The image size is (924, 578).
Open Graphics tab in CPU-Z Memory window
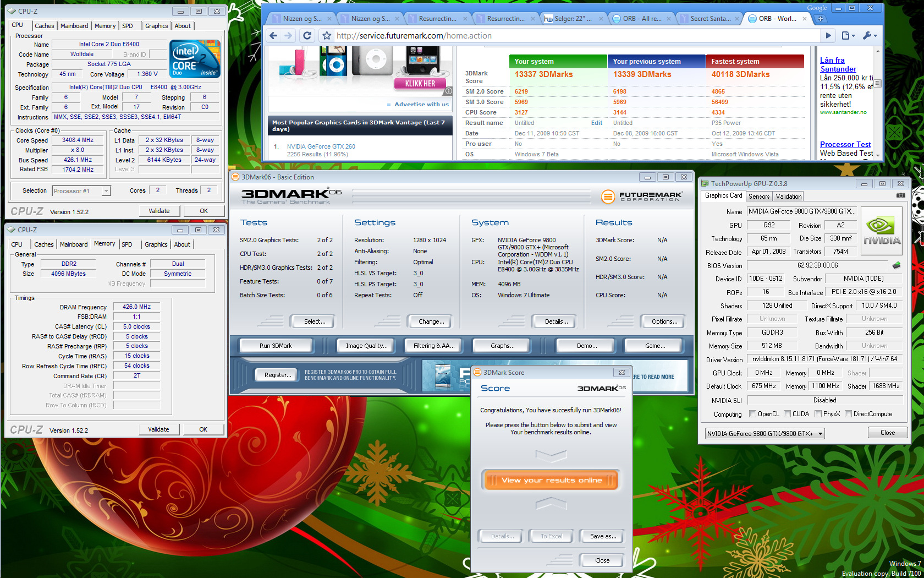click(156, 244)
